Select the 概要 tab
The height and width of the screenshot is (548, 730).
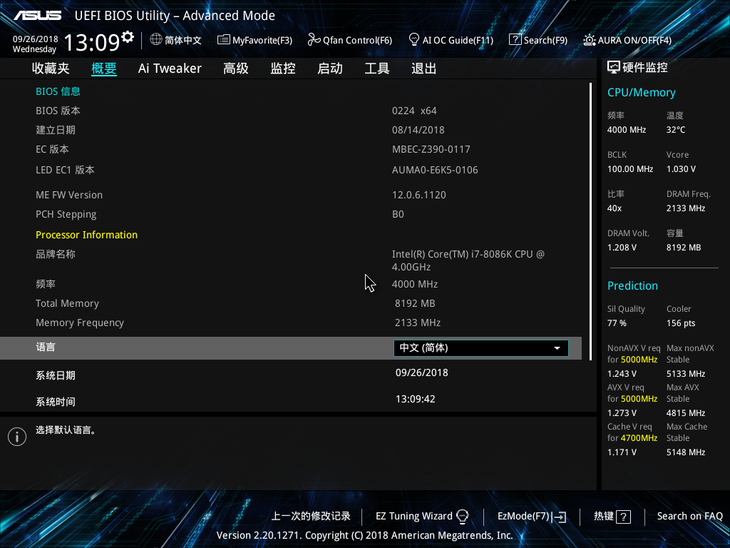pos(104,69)
